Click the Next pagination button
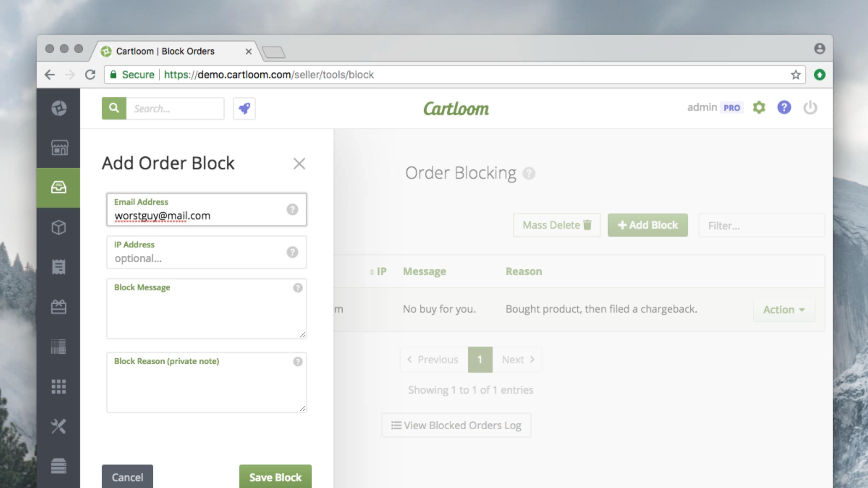The image size is (868, 488). pyautogui.click(x=517, y=360)
